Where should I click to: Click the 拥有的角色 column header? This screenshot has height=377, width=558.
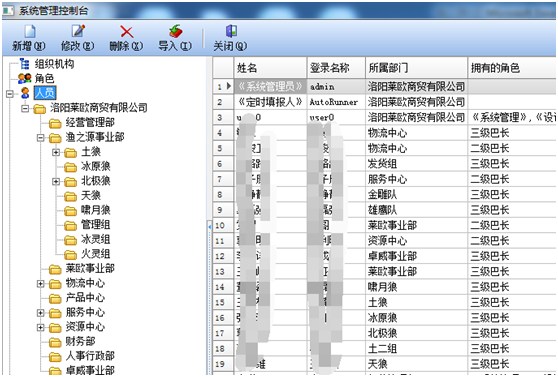click(x=512, y=68)
